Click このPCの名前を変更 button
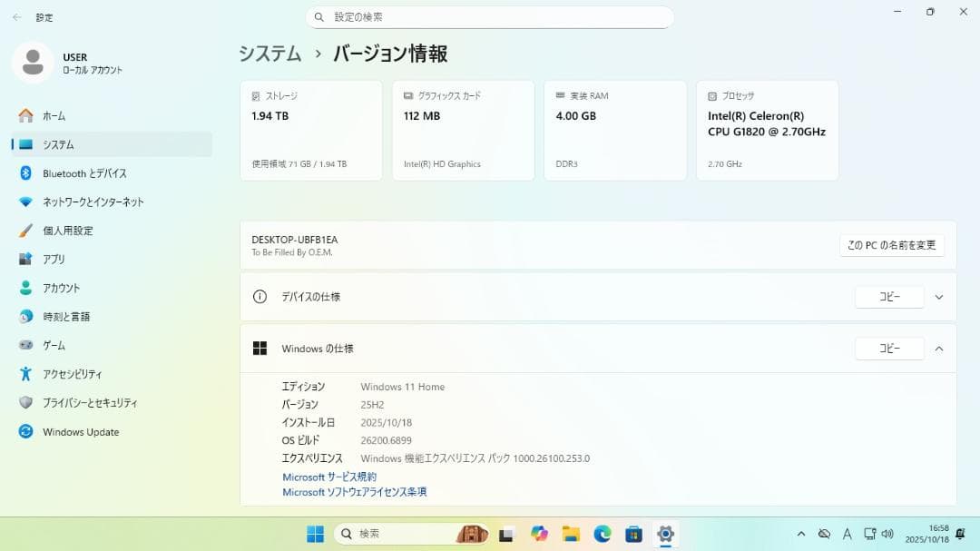Screen dimensions: 980x551 [892, 245]
